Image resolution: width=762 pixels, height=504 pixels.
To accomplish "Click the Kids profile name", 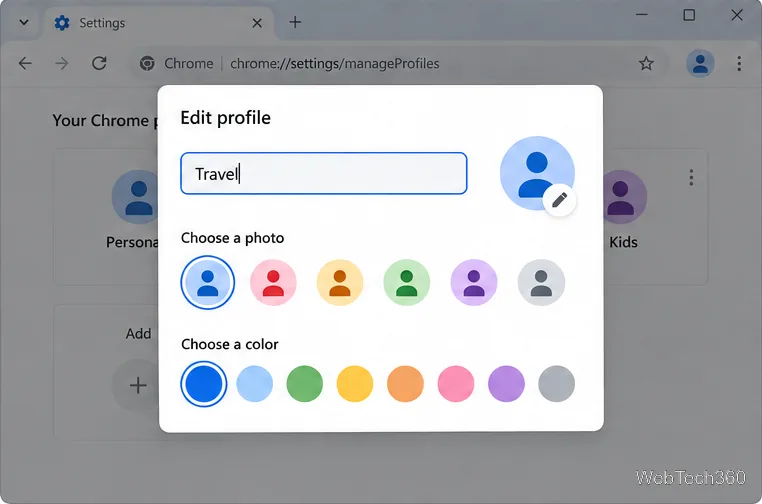I will (x=623, y=242).
